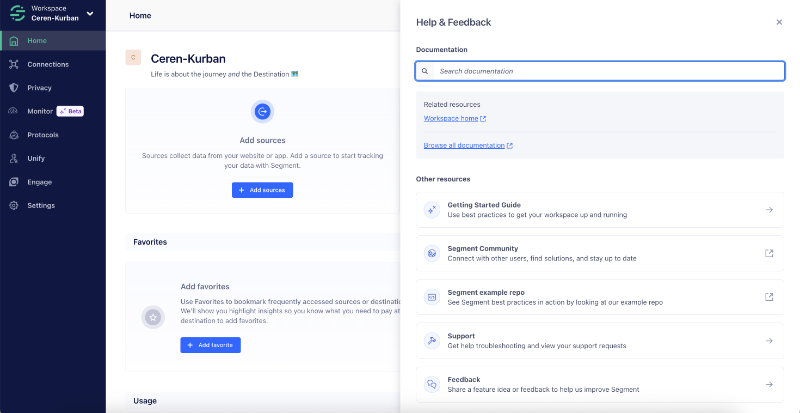The height and width of the screenshot is (413, 800).
Task: Go to Connections menu item
Action: (48, 64)
